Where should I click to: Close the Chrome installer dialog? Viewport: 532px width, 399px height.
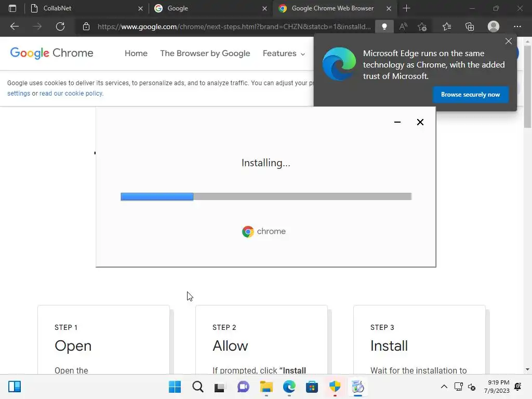tap(420, 122)
